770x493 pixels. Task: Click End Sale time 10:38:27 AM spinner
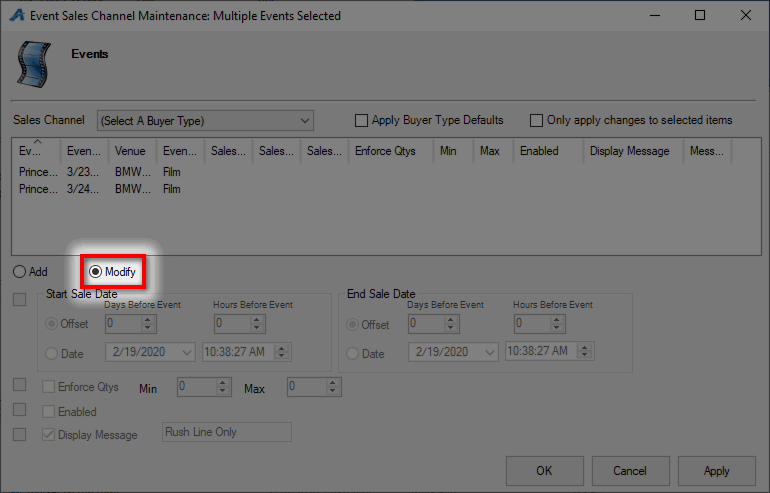[x=584, y=351]
